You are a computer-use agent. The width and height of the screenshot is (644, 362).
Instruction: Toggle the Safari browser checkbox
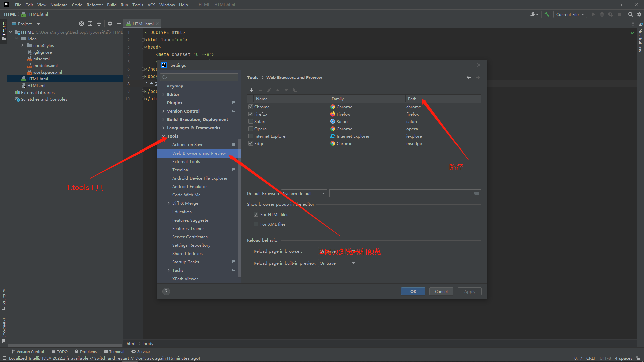250,121
